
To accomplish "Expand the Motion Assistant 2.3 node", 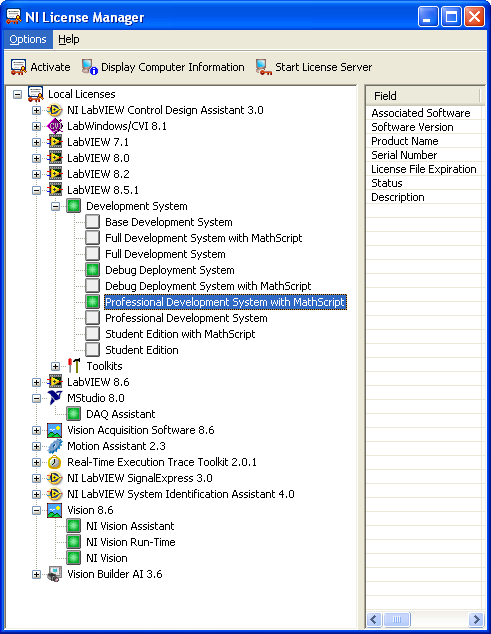I will (x=36, y=446).
